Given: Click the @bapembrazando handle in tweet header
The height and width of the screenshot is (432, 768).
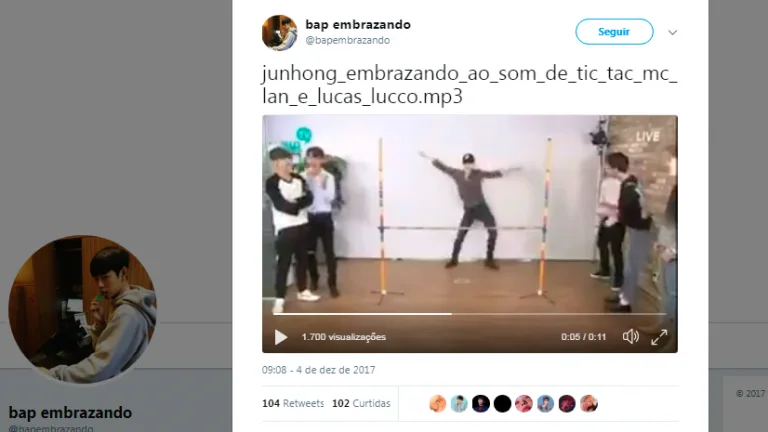Looking at the screenshot, I should coord(348,40).
